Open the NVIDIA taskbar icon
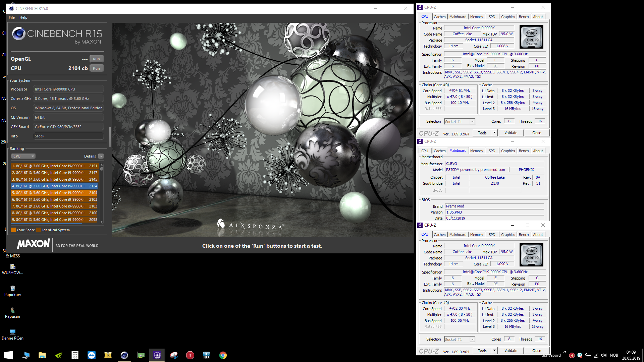 59,355
